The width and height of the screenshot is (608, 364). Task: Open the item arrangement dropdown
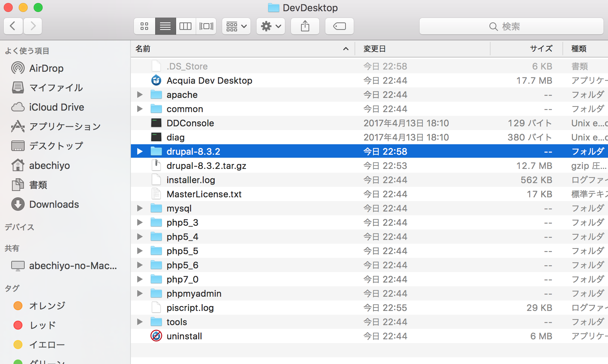click(x=236, y=26)
